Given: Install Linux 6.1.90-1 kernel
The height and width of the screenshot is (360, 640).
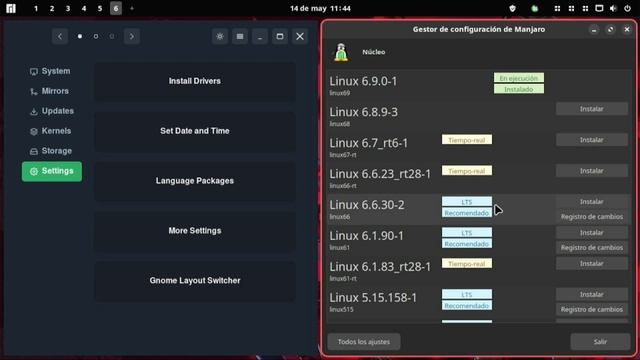Looking at the screenshot, I should click(x=591, y=233).
